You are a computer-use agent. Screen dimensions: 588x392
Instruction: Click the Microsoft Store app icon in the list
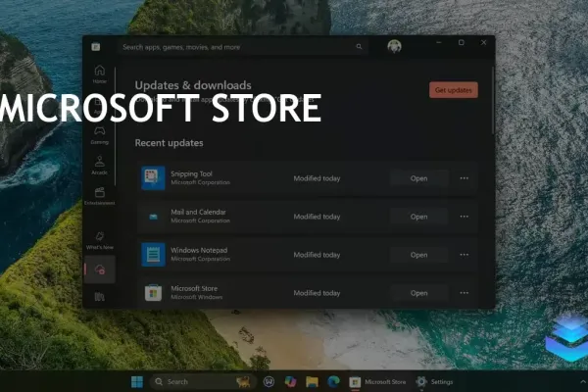pos(153,293)
